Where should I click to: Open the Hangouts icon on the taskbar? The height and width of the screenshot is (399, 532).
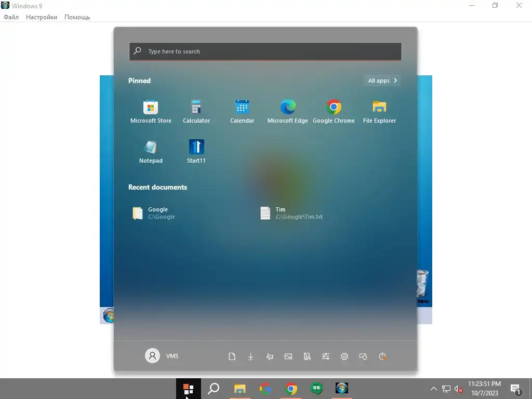316,389
